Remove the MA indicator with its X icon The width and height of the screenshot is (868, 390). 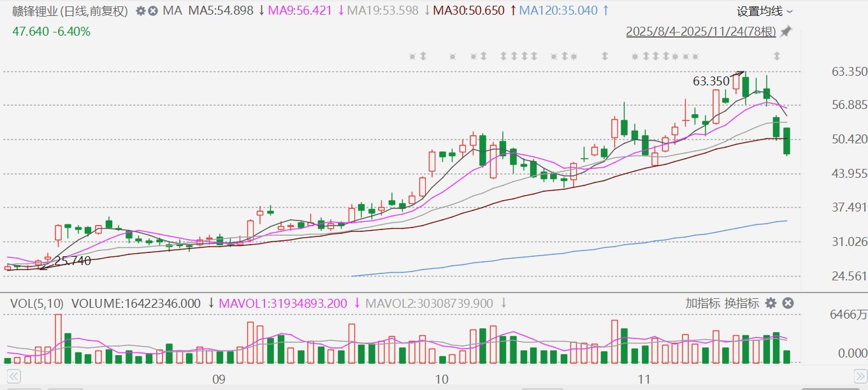click(x=153, y=11)
